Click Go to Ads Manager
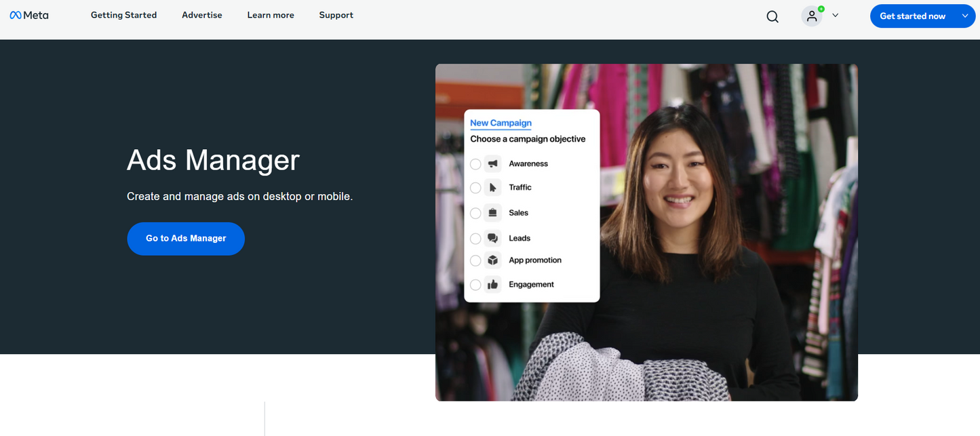 click(x=185, y=239)
